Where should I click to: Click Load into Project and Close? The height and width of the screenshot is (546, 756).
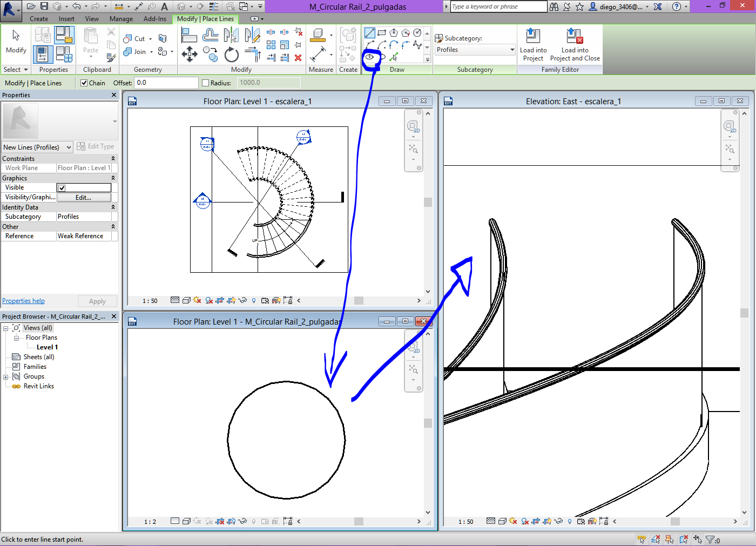click(x=575, y=45)
